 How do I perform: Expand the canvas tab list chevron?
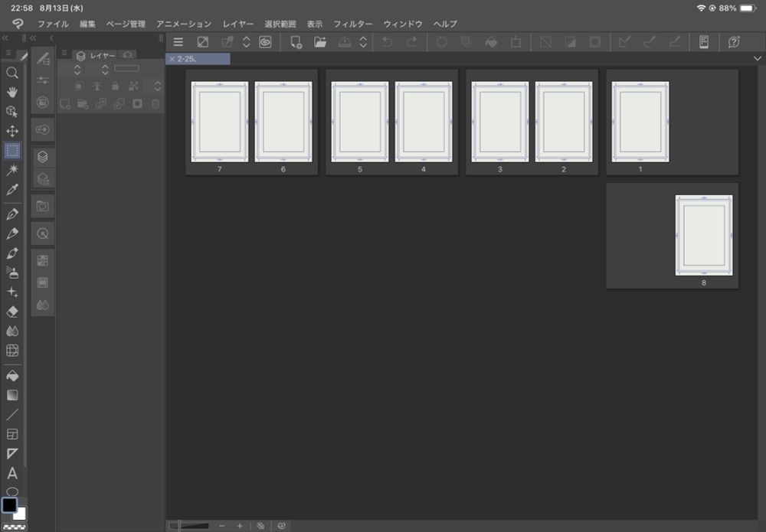pos(758,59)
